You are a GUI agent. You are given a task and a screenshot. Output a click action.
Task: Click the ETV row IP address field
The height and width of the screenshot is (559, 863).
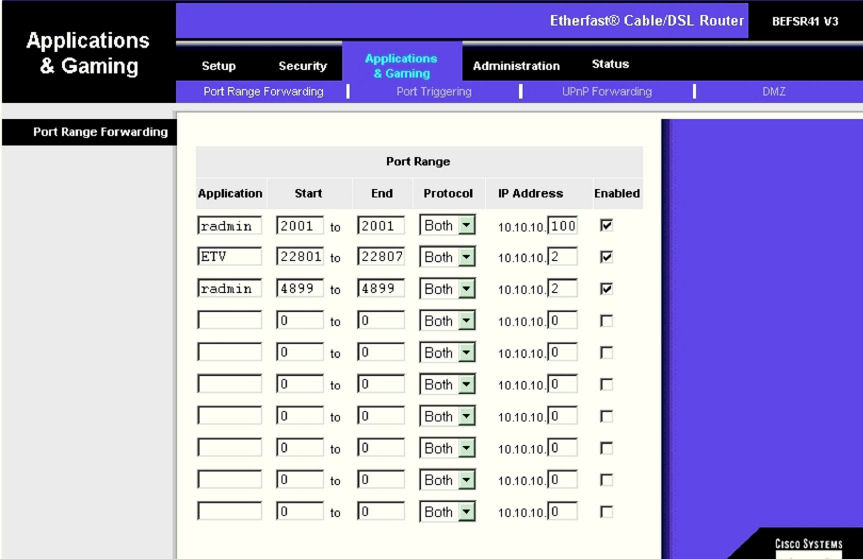coord(562,257)
